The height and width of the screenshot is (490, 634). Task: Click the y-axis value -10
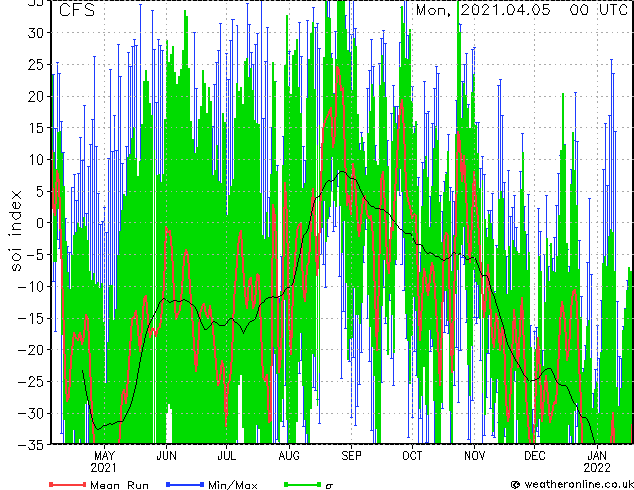pyautogui.click(x=32, y=286)
